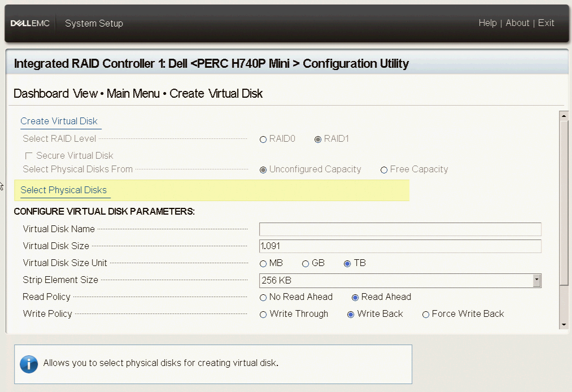Open Select Physical Disks link
572x392 pixels.
pos(63,190)
